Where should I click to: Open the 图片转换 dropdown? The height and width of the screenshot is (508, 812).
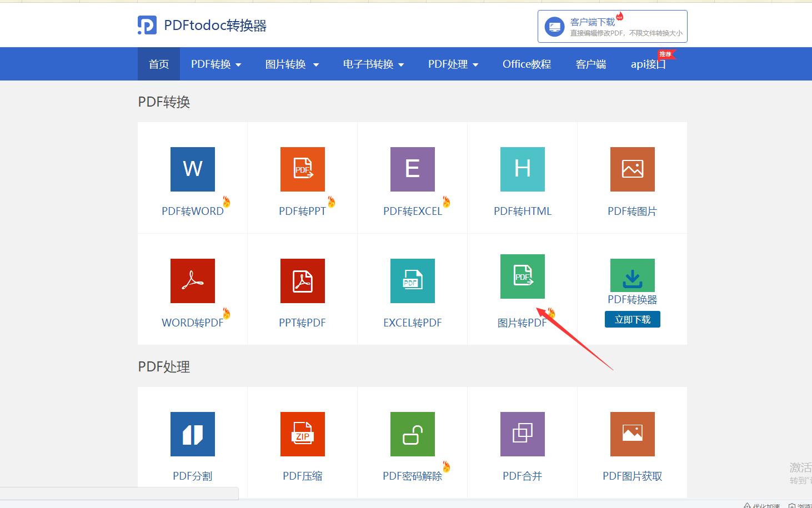pyautogui.click(x=292, y=64)
